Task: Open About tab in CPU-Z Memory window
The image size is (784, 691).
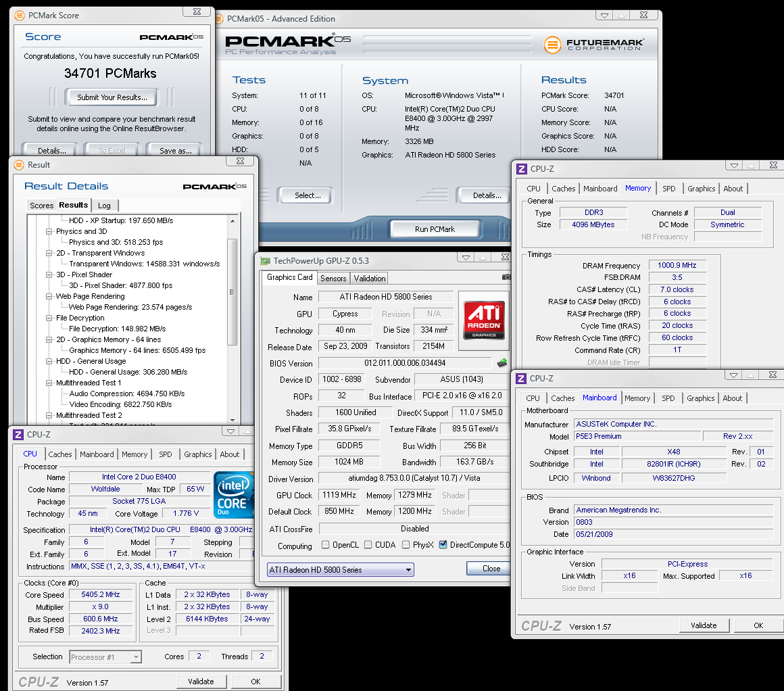Action: (733, 189)
